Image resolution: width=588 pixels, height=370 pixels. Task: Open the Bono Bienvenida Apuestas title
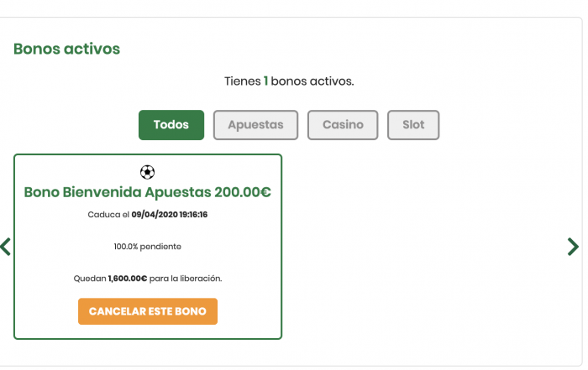pyautogui.click(x=147, y=192)
